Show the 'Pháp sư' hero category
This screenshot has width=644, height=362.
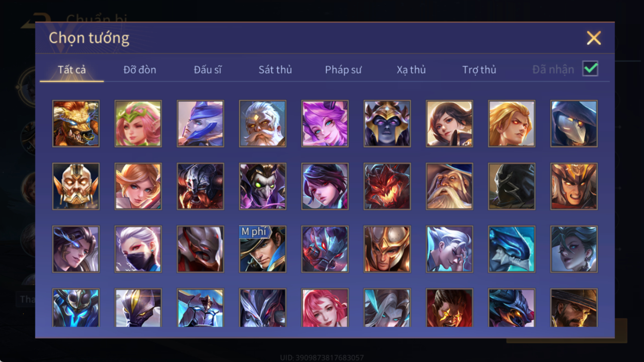click(x=343, y=70)
